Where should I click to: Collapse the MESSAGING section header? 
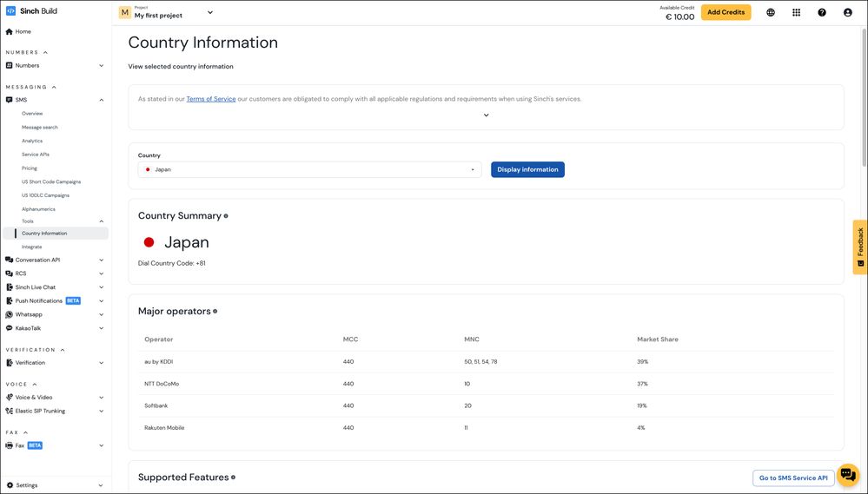tap(31, 87)
